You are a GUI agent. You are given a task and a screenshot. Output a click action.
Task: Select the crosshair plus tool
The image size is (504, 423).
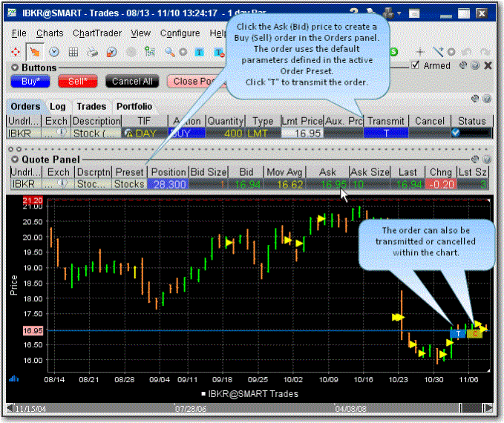click(420, 51)
